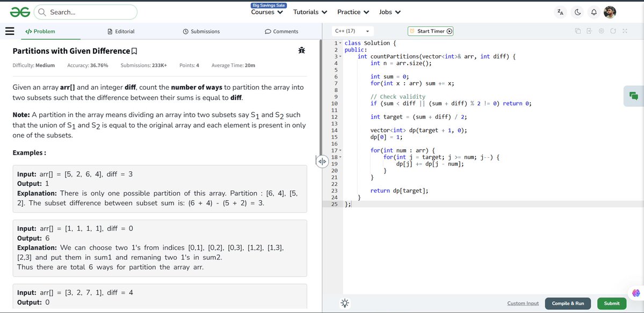Click example input 'arr[] = [1, 1, 1, 1], diff = 0'
This screenshot has height=313, width=644.
click(x=86, y=228)
